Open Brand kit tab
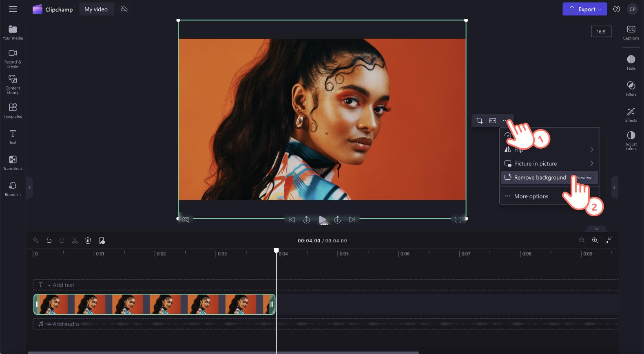644x354 pixels. pyautogui.click(x=13, y=189)
